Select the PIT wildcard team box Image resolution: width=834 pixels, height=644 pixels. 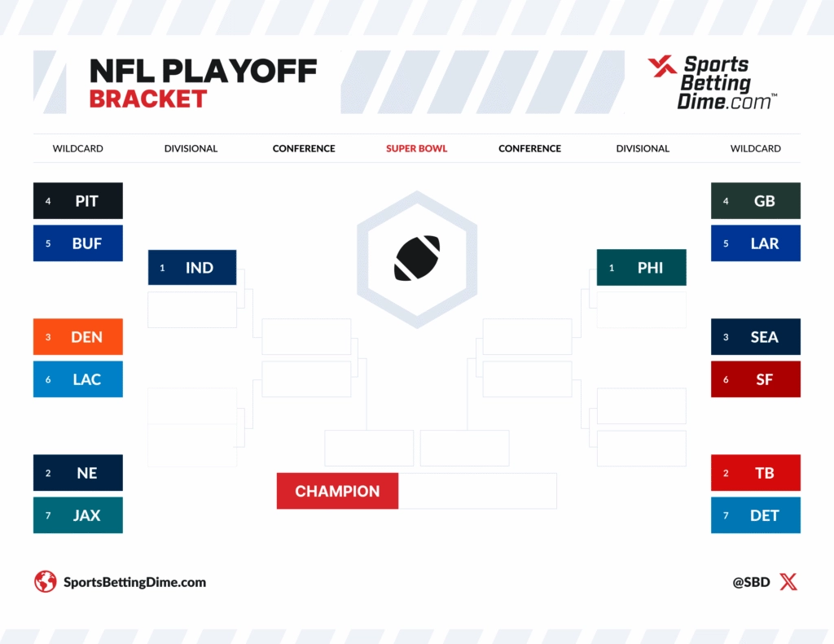78,201
